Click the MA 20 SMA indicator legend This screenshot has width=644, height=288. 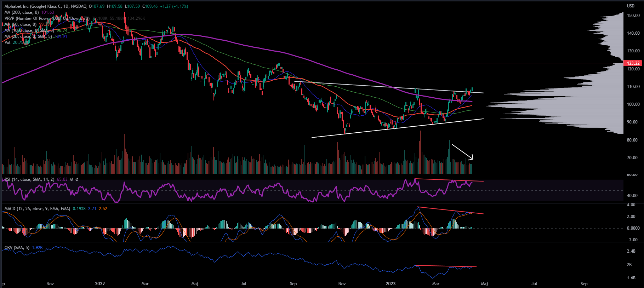pyautogui.click(x=28, y=36)
